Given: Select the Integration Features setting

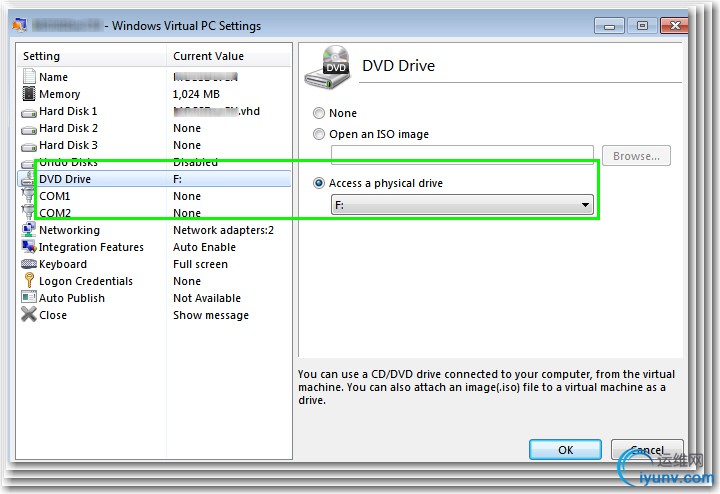Looking at the screenshot, I should pos(154,247).
